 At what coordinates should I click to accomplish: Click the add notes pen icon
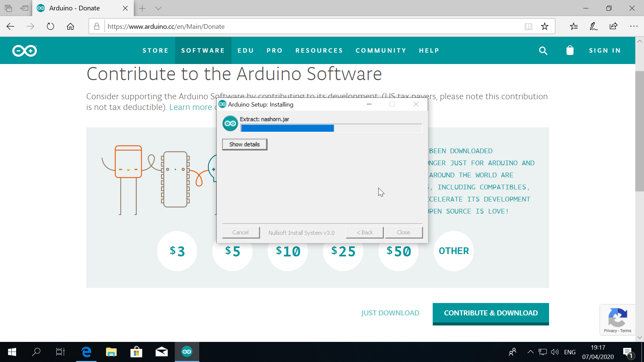593,26
